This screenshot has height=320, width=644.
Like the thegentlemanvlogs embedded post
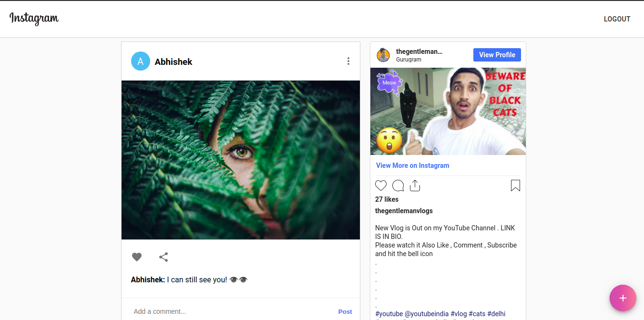pos(380,185)
